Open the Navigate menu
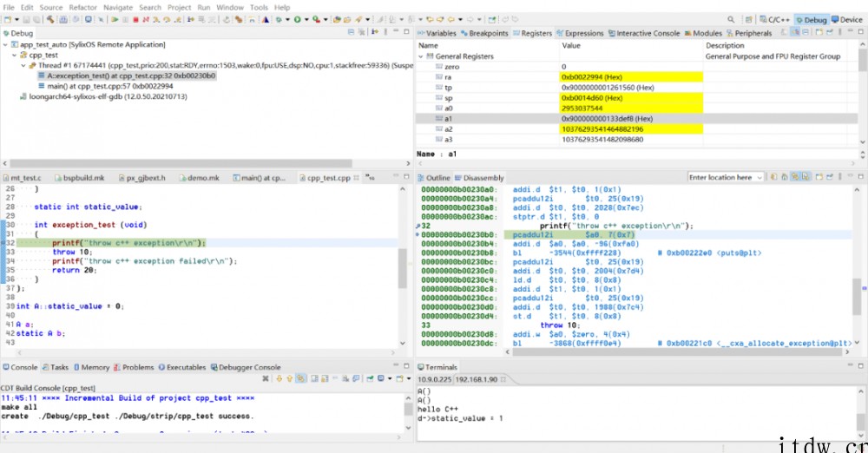 (117, 7)
